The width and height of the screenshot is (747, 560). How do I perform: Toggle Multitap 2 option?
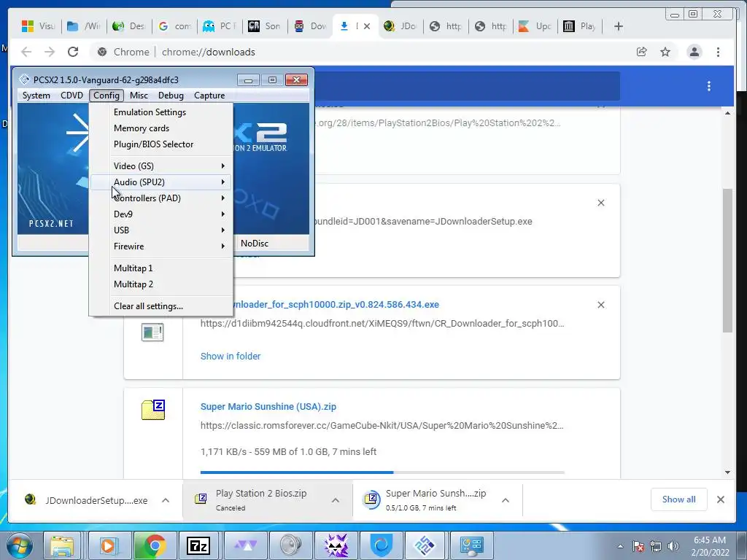[x=161, y=284]
